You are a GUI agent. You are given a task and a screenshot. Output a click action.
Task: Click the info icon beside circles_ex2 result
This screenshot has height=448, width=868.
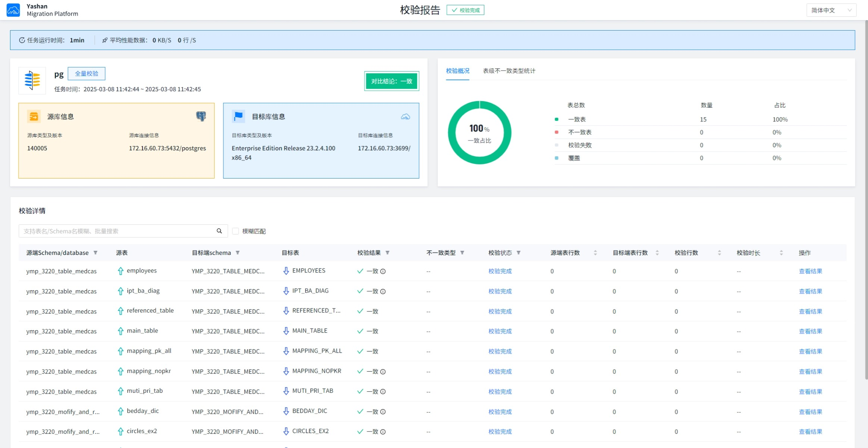pyautogui.click(x=383, y=432)
